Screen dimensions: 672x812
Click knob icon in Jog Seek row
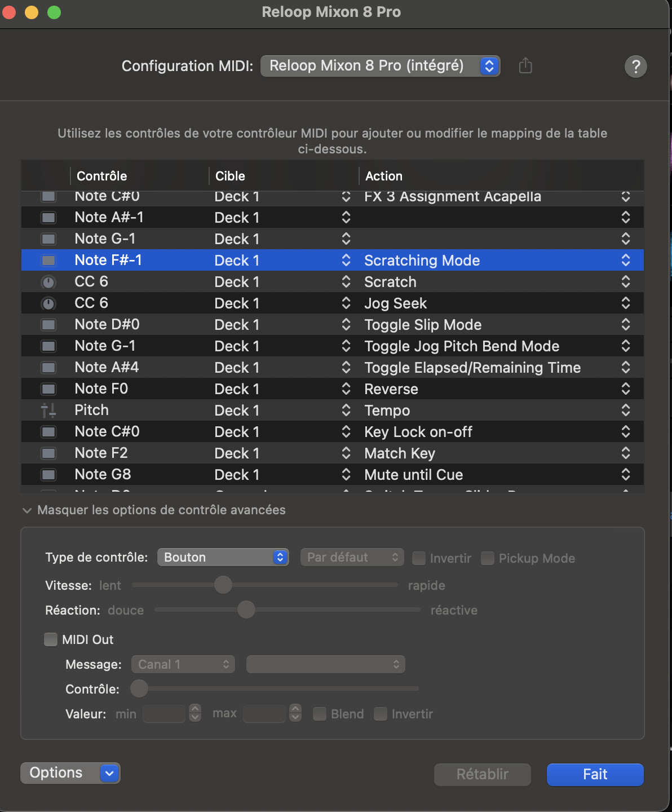(49, 303)
